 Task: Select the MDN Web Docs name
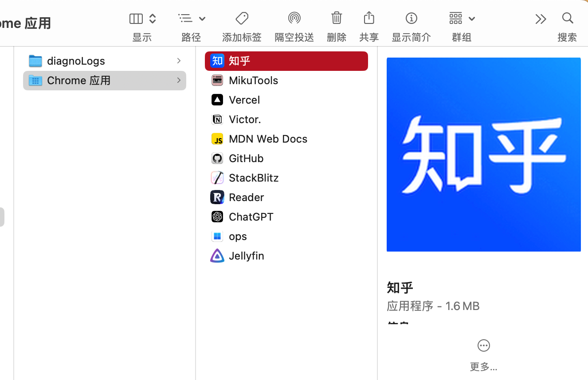point(268,139)
